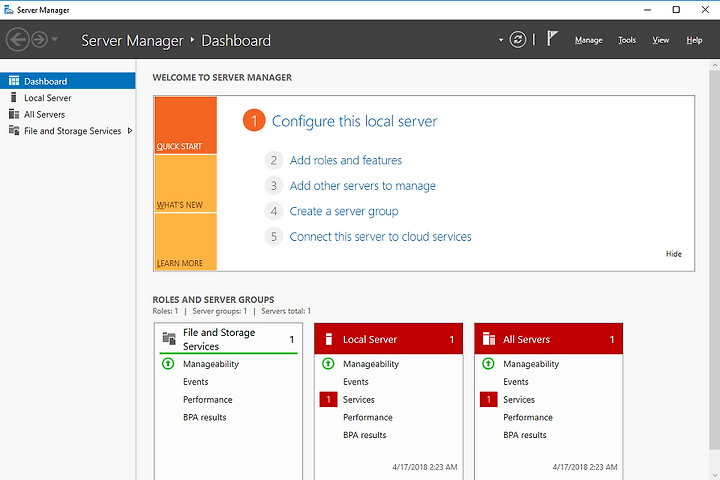Click the step 3 circle
This screenshot has width=720, height=480.
click(274, 186)
